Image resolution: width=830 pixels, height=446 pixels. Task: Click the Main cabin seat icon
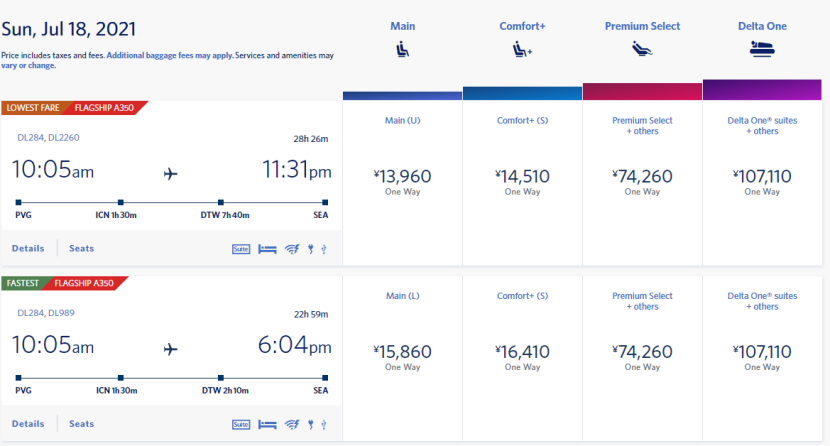(401, 49)
